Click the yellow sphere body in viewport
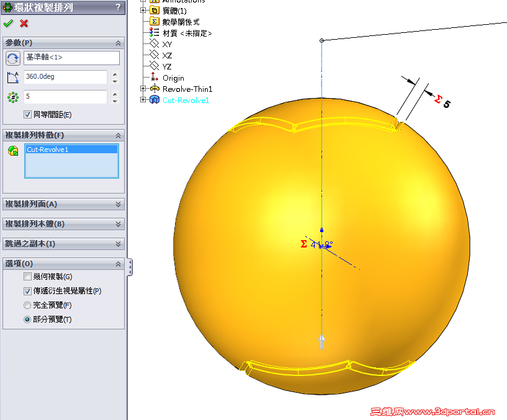507x420 pixels. (321, 246)
